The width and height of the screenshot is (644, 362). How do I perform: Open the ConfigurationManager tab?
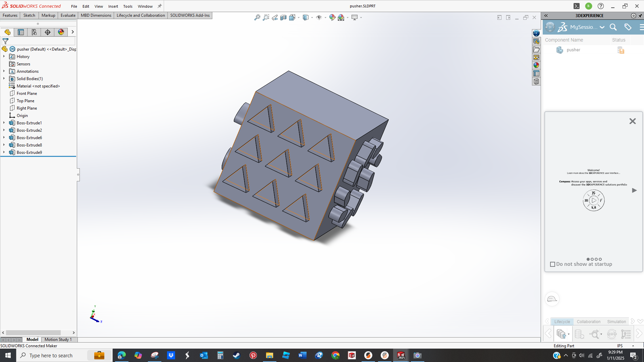pos(34,32)
